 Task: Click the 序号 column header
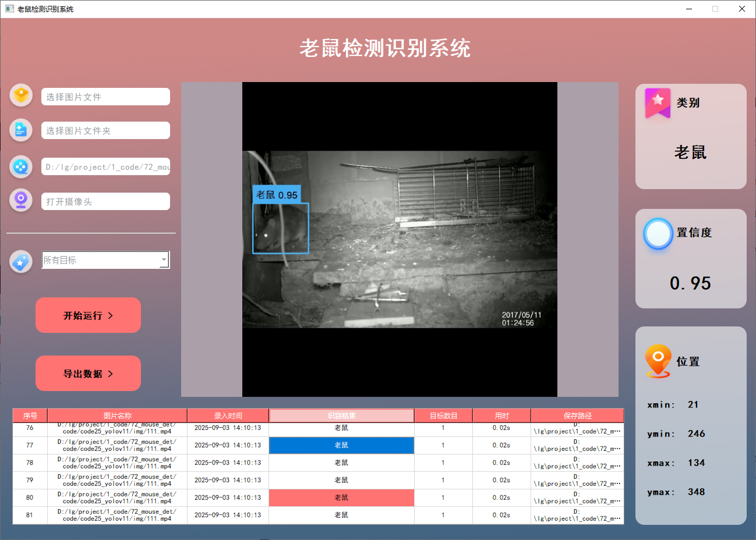[x=30, y=415]
